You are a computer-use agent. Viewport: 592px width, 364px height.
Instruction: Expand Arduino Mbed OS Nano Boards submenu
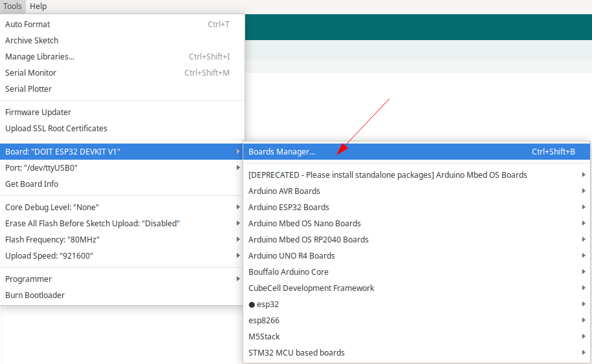[417, 224]
